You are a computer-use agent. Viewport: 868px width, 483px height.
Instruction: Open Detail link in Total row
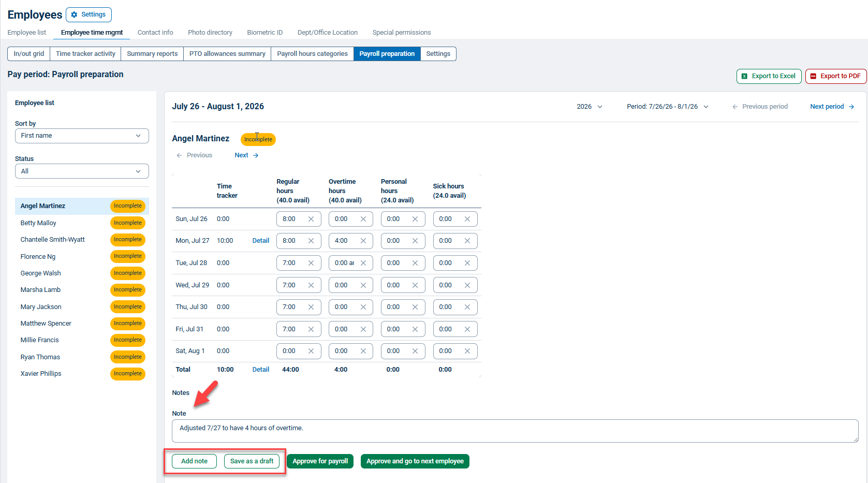[x=261, y=370]
